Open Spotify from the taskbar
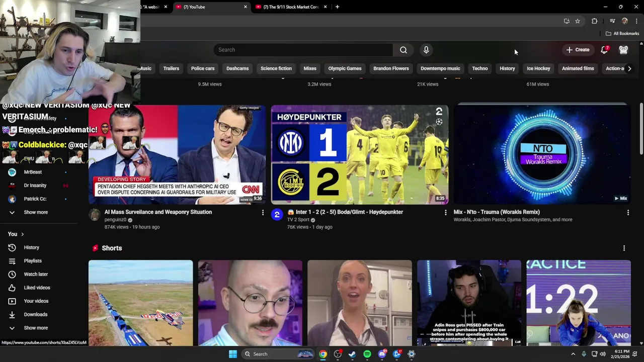This screenshot has height=362, width=644. [x=367, y=354]
